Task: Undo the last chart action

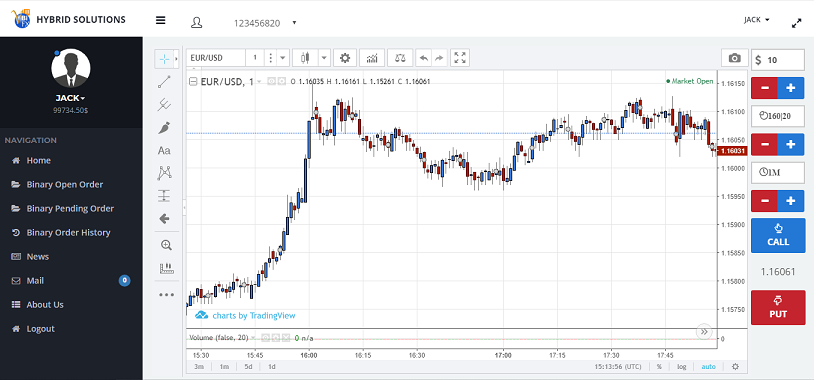Action: [424, 58]
